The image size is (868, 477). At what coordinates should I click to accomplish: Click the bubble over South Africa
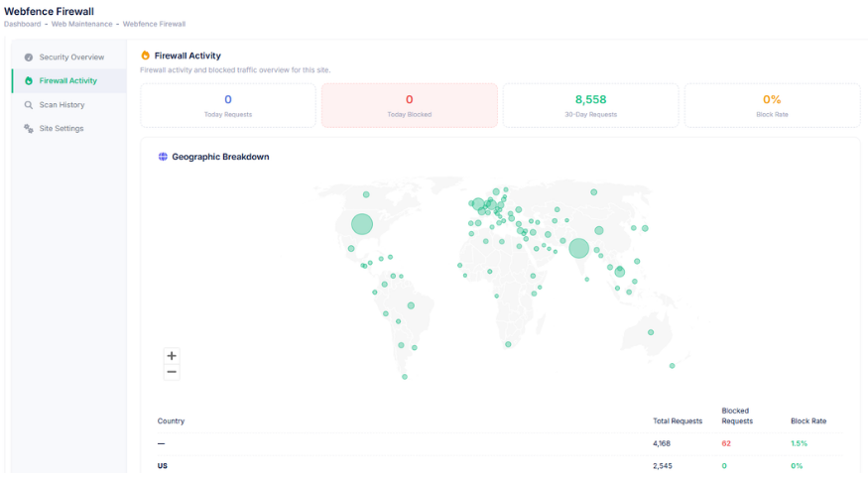click(508, 344)
